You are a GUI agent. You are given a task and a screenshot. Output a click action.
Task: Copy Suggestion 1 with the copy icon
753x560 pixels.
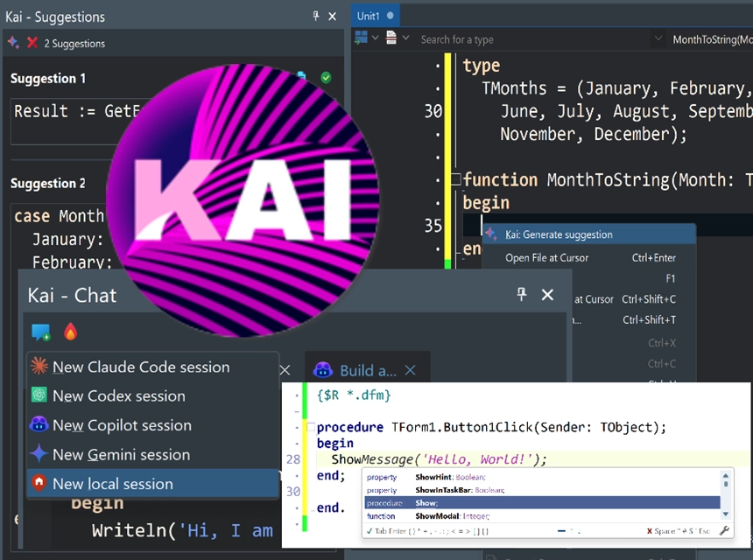[x=301, y=76]
